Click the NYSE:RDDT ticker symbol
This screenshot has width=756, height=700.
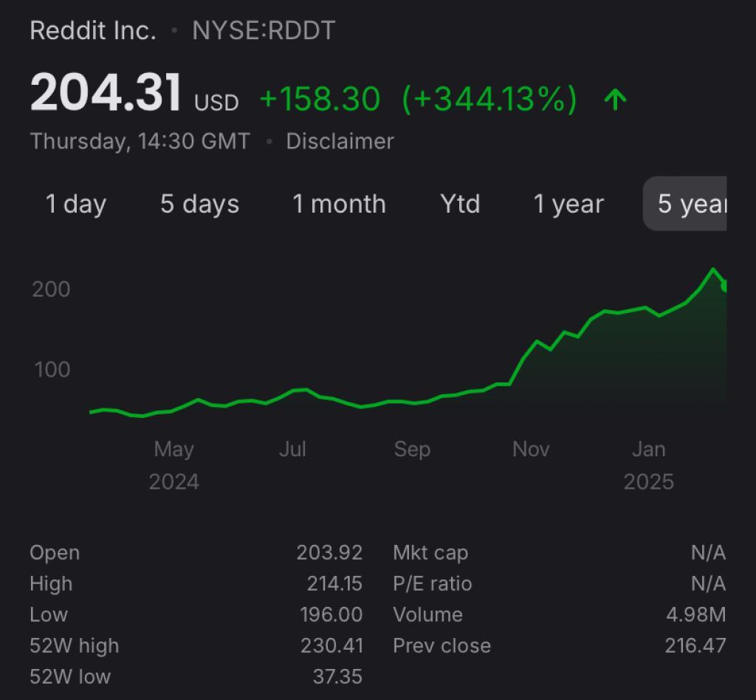click(x=264, y=30)
